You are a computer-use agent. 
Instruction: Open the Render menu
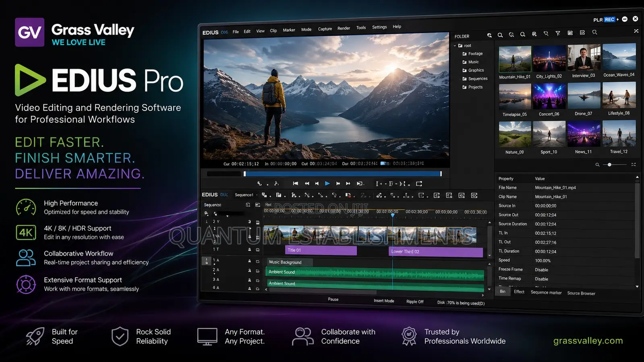tap(344, 28)
